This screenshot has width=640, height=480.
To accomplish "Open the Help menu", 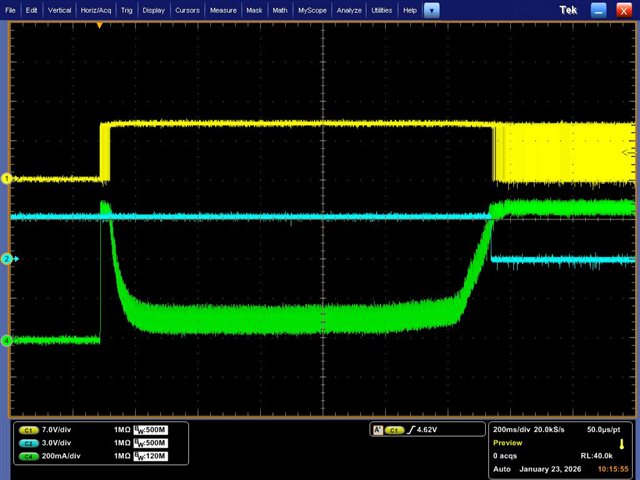I will (x=410, y=10).
